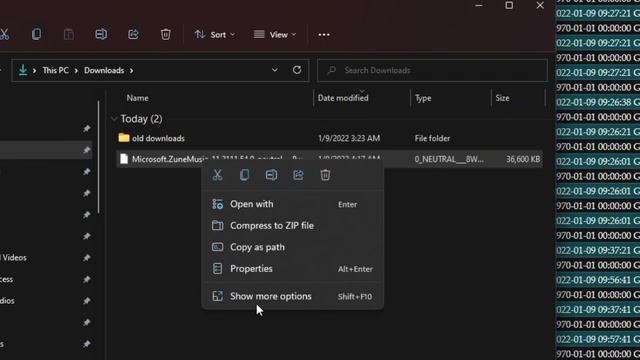Click the green download arrow in the address bar

click(23, 70)
